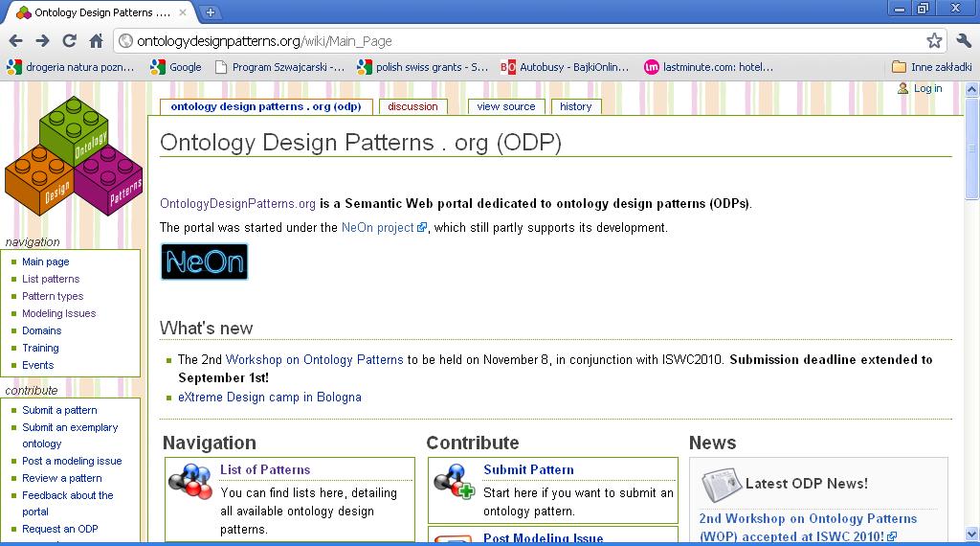Open '2nd Workshop on Ontology Patterns' news link
The image size is (980, 546).
pos(808,527)
